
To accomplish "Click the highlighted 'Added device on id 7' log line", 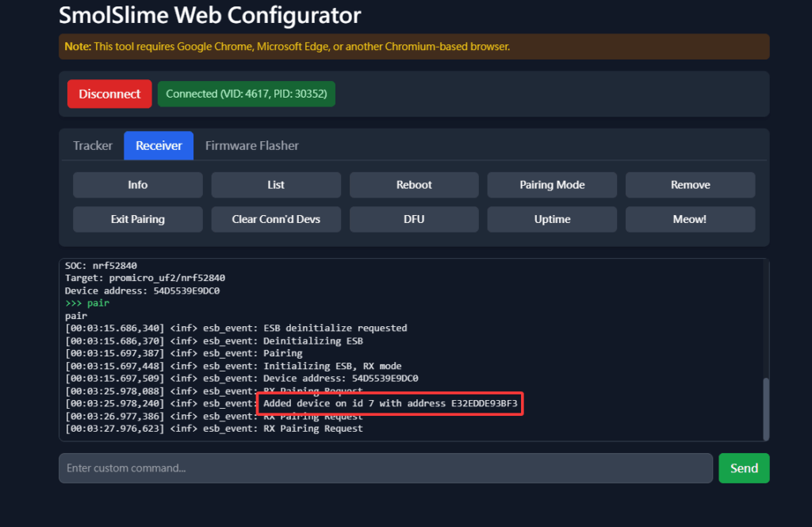I will coord(390,403).
